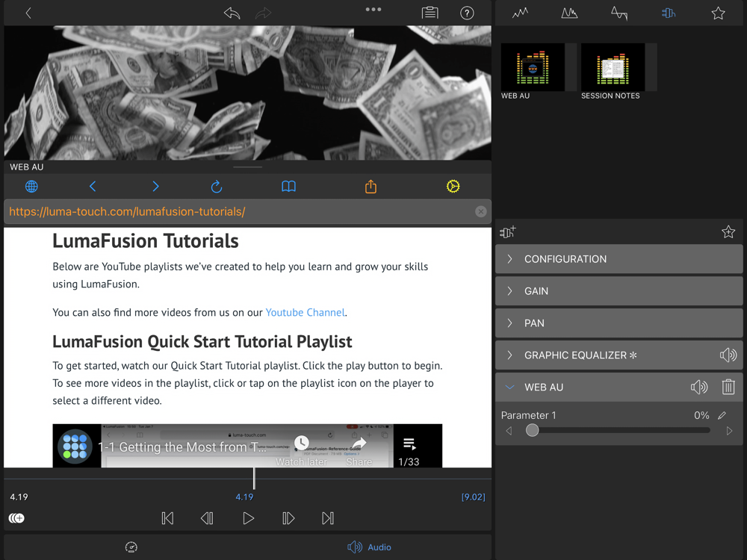The width and height of the screenshot is (747, 560).
Task: Step back one frame
Action: [x=207, y=518]
